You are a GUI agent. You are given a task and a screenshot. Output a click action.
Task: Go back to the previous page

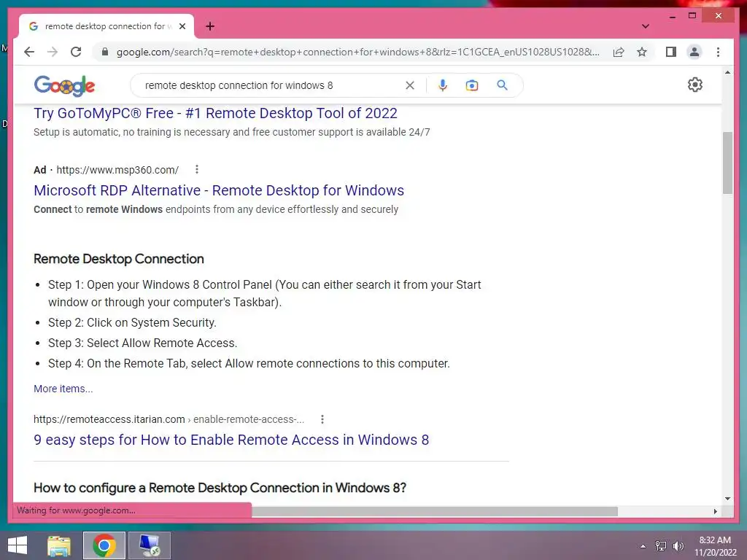click(x=29, y=52)
